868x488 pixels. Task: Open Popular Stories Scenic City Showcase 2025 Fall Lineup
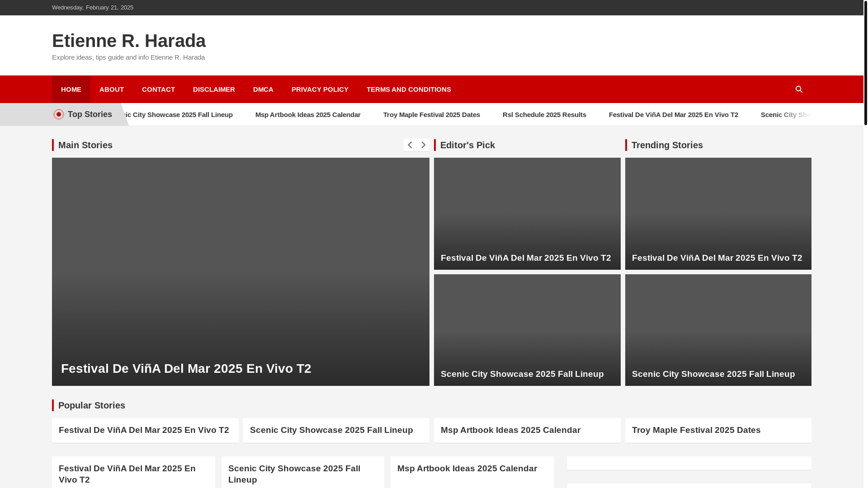[331, 430]
